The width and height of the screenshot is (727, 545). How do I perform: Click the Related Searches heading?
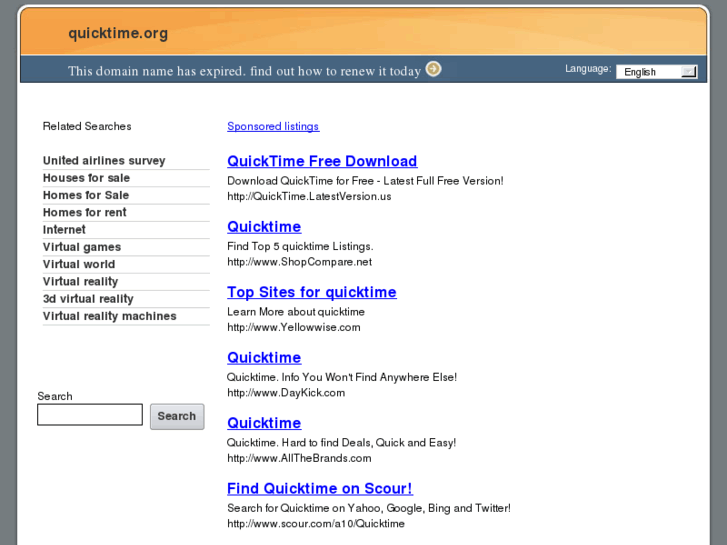pos(87,126)
